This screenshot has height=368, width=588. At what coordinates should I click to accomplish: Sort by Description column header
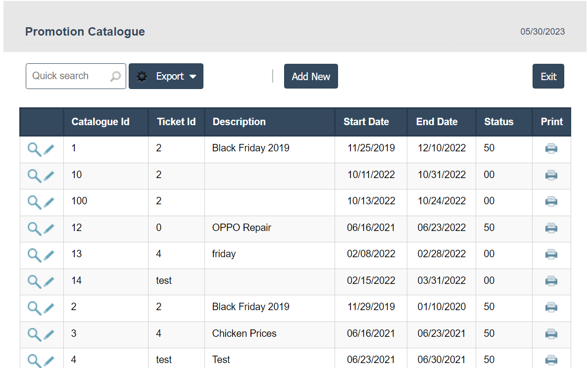pyautogui.click(x=239, y=122)
